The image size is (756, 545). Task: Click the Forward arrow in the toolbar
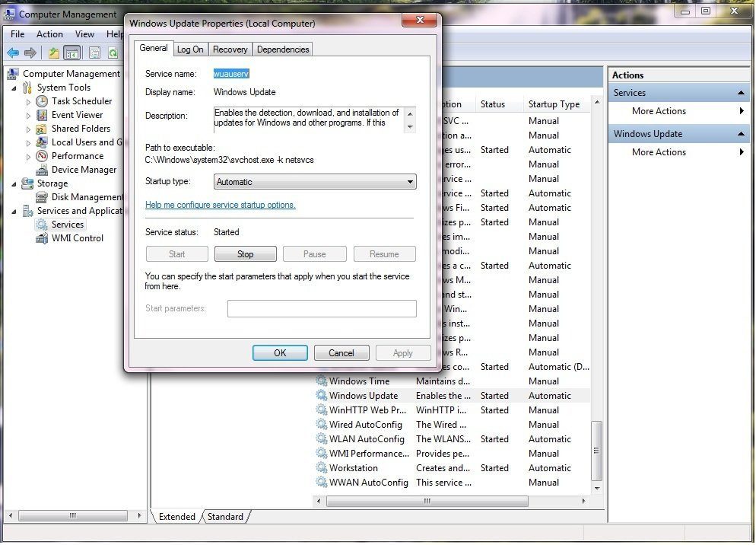point(30,53)
